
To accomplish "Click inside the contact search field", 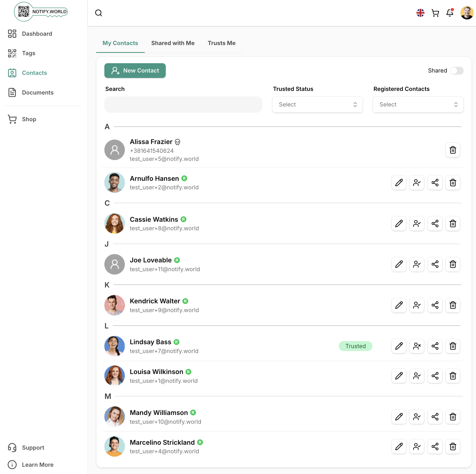I will click(x=183, y=104).
